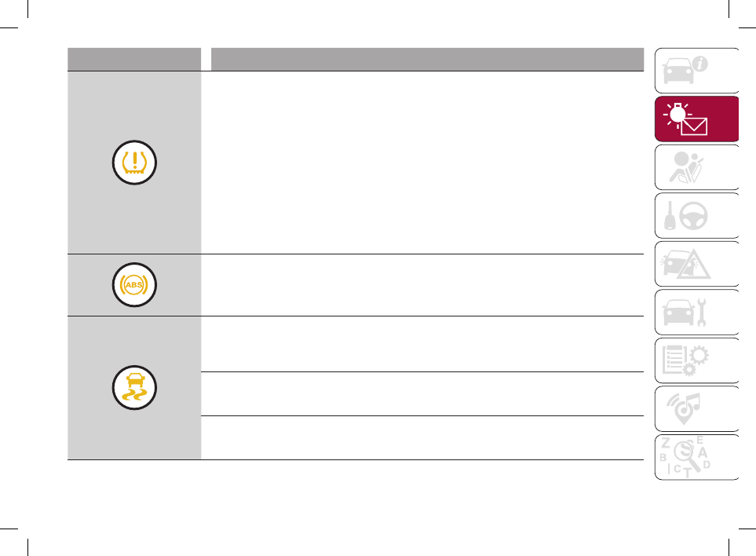The height and width of the screenshot is (556, 756).
Task: Click the stability control skidding car icon
Action: [x=134, y=388]
